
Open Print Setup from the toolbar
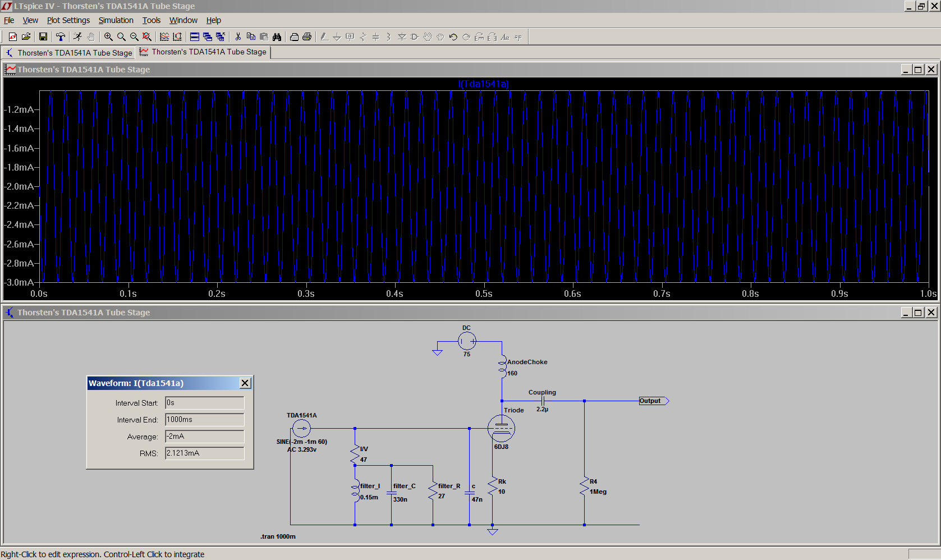tap(294, 37)
